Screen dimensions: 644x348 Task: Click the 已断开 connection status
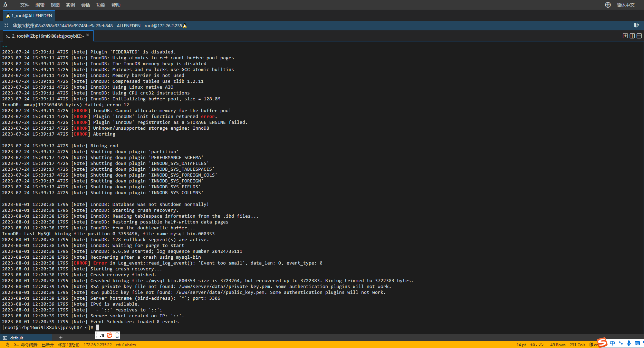[48, 345]
